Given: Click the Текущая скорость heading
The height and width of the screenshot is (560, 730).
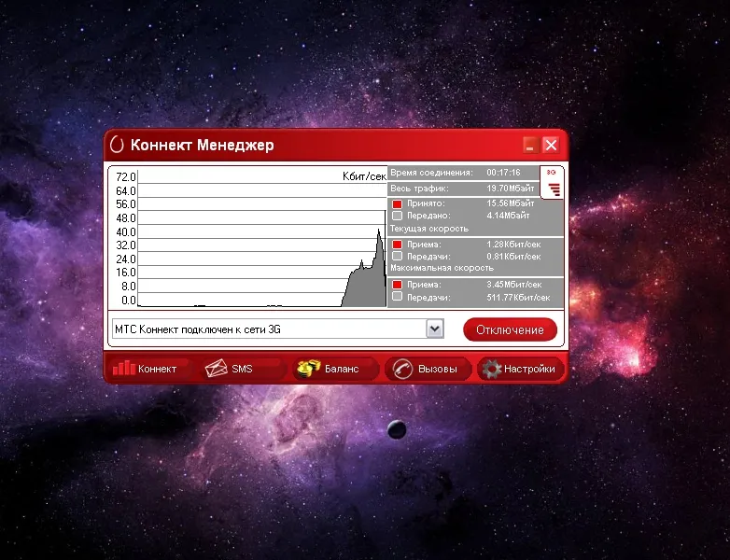Looking at the screenshot, I should pyautogui.click(x=428, y=229).
